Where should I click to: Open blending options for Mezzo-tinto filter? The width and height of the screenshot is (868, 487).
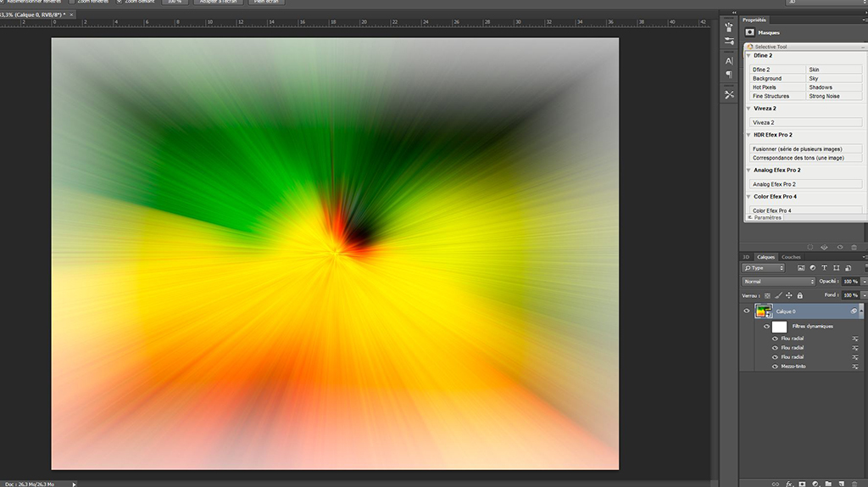tap(855, 367)
